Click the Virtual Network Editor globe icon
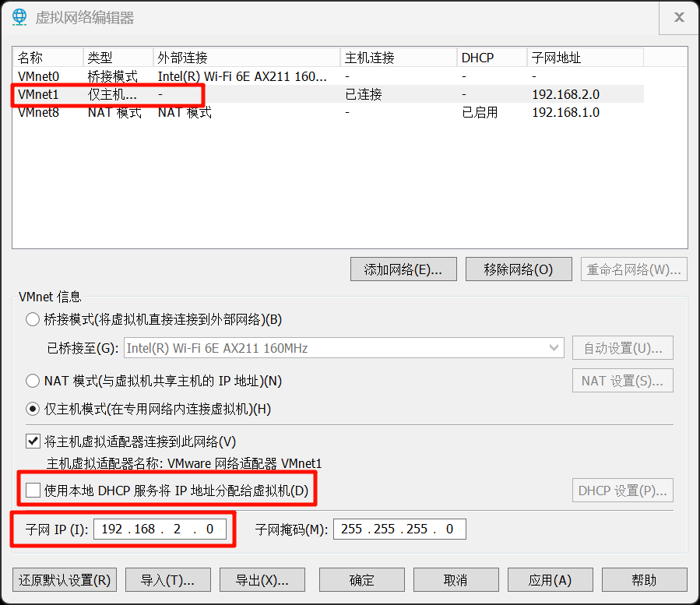The image size is (700, 605). 19,17
